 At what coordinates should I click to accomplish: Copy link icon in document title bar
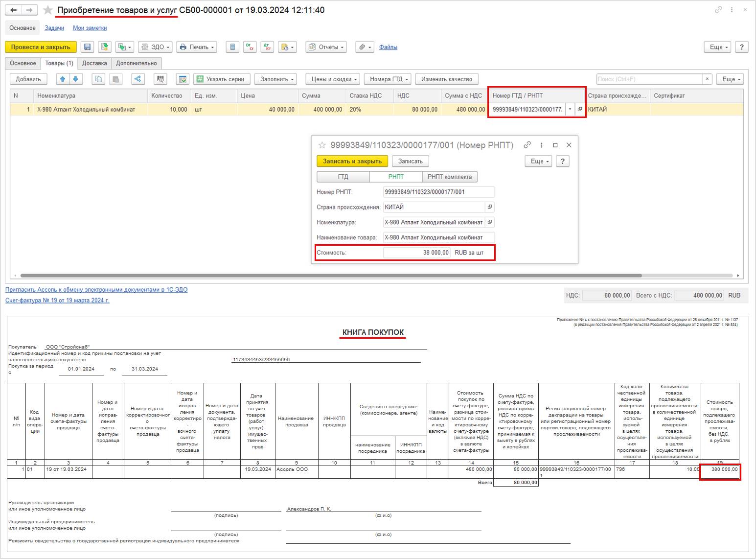tap(718, 10)
